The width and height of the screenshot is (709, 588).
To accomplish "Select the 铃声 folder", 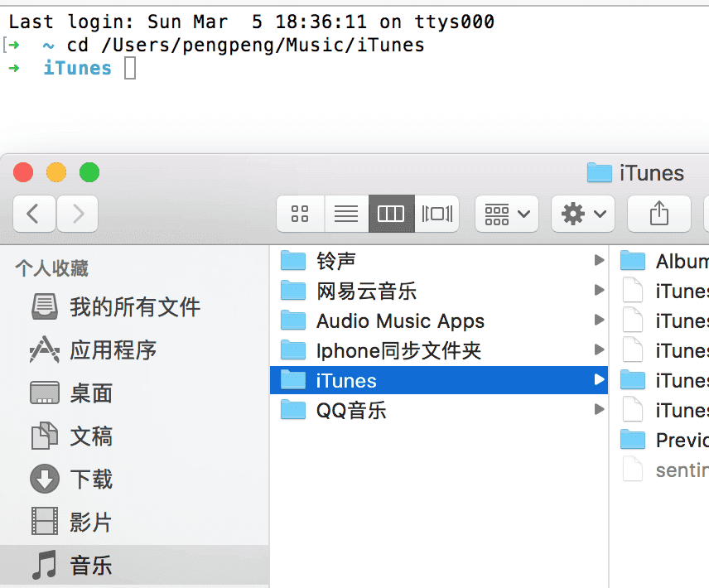I will 439,261.
